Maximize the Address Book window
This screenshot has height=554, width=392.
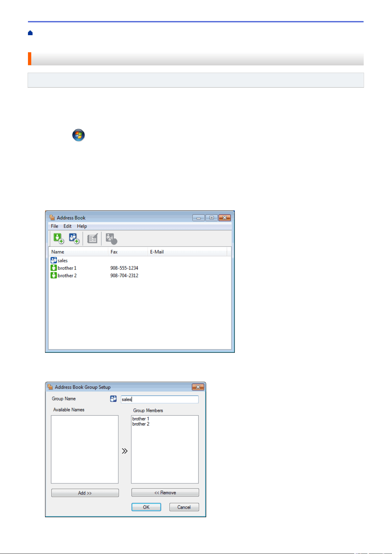pos(212,218)
